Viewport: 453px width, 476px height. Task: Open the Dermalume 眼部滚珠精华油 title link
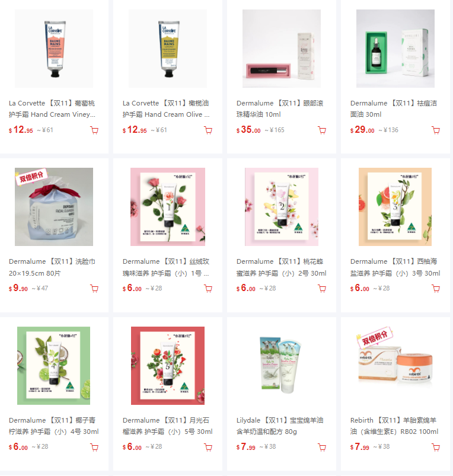click(280, 108)
